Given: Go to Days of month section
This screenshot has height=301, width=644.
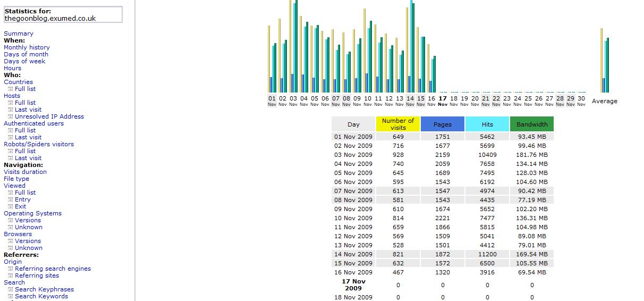Looking at the screenshot, I should (x=26, y=54).
